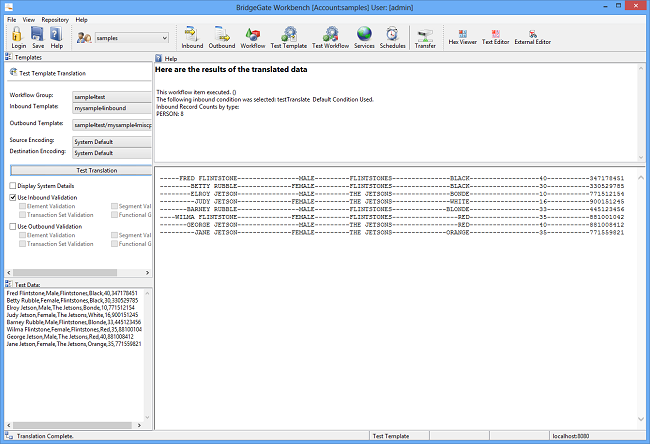The image size is (650, 444).
Task: Click the BridgeGate title bar app icon
Action: tap(9, 7)
